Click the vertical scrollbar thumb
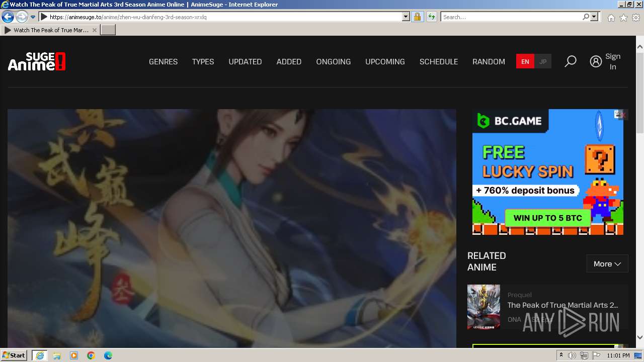The height and width of the screenshot is (362, 644). click(x=639, y=93)
